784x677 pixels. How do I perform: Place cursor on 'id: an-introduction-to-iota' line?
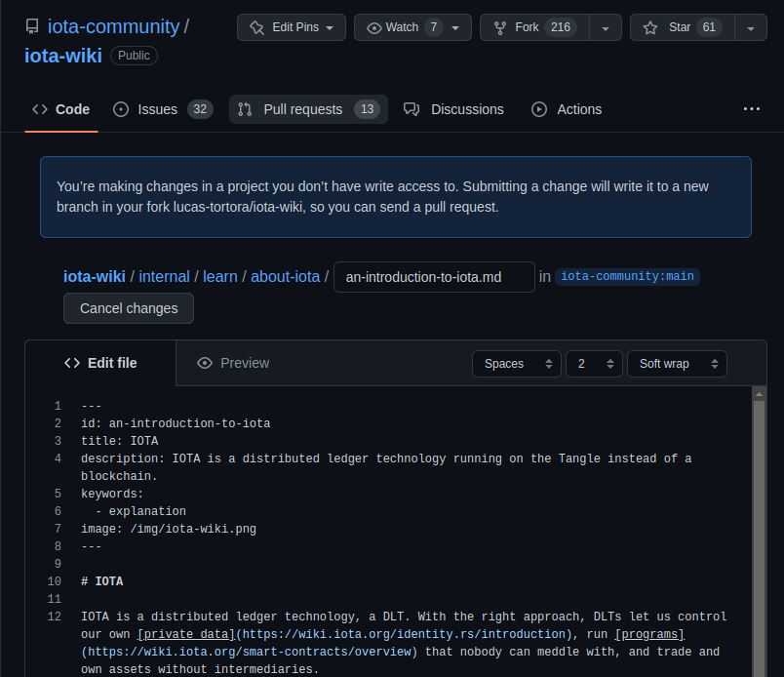[176, 423]
